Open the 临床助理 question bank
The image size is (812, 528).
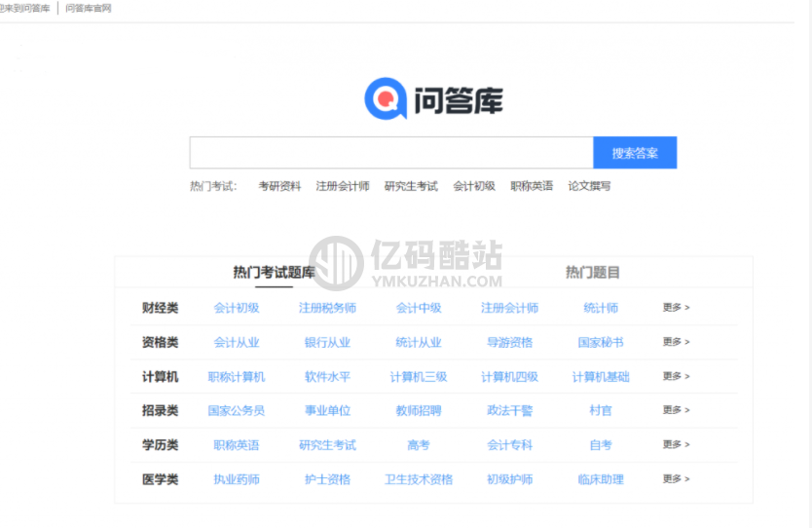[601, 479]
